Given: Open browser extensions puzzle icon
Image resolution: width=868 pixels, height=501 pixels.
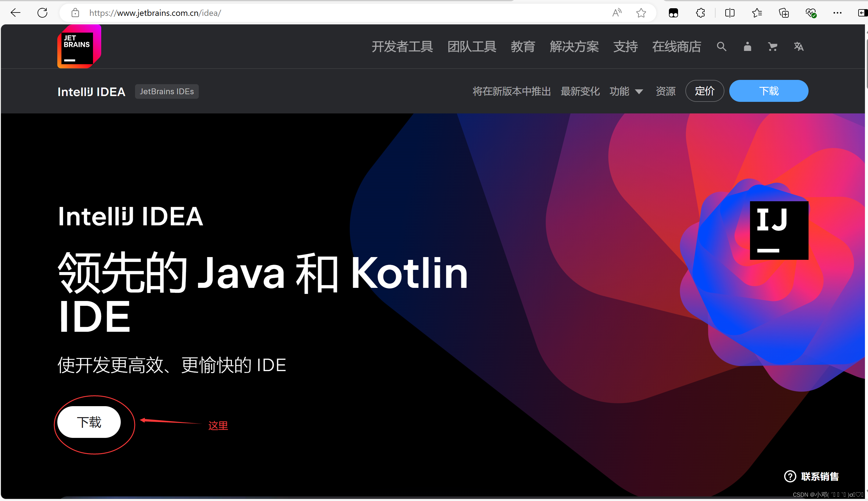Looking at the screenshot, I should [x=700, y=13].
